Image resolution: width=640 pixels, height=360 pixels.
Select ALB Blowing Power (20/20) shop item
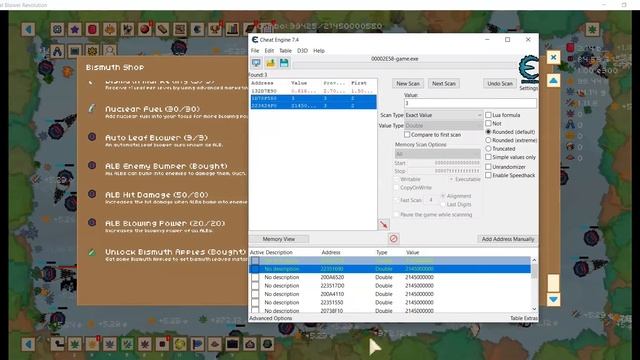pos(165,223)
